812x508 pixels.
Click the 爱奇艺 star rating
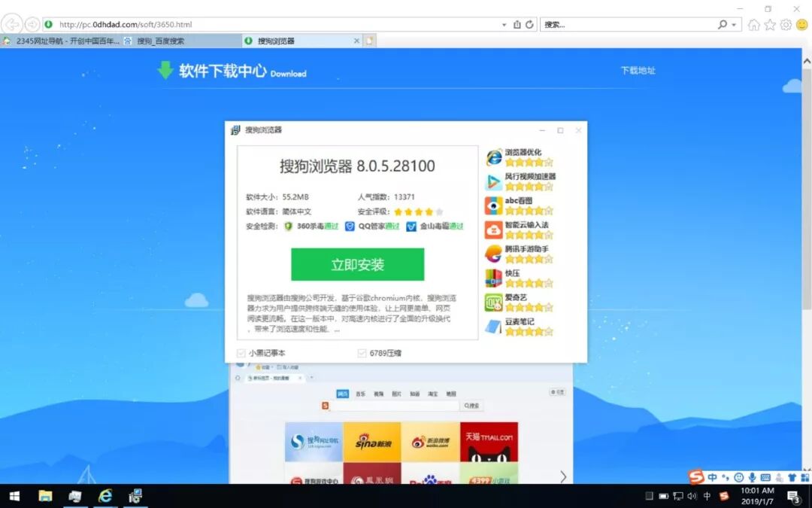[529, 307]
